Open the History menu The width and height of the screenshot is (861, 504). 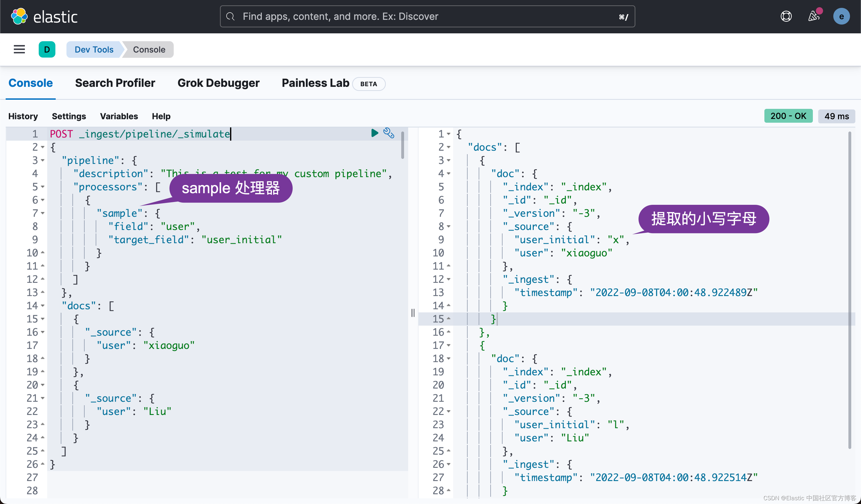click(x=23, y=116)
